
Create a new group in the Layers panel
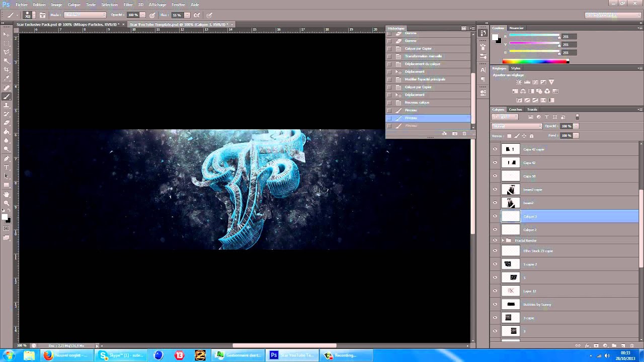click(614, 346)
